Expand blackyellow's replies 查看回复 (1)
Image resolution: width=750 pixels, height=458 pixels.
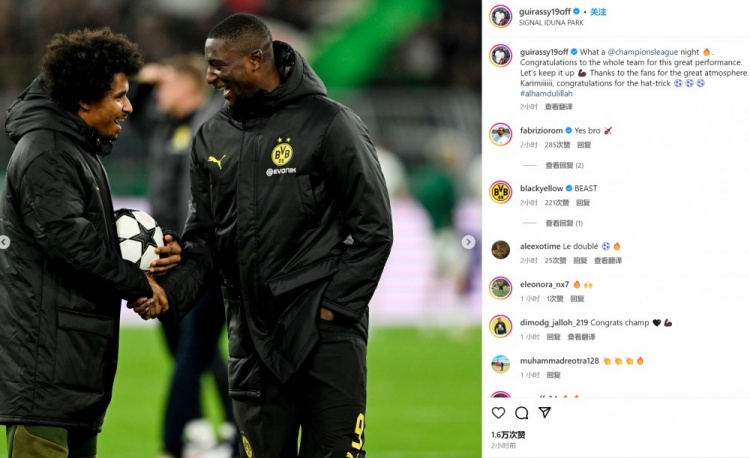564,223
